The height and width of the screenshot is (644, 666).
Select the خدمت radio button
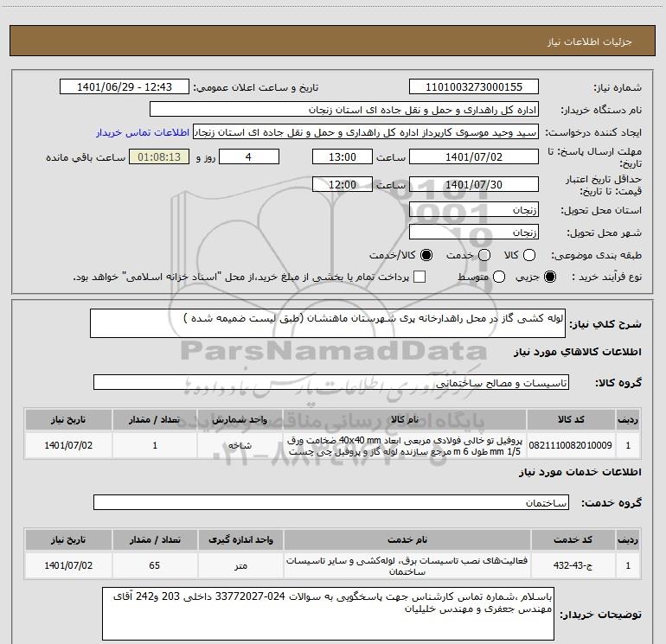pyautogui.click(x=484, y=255)
